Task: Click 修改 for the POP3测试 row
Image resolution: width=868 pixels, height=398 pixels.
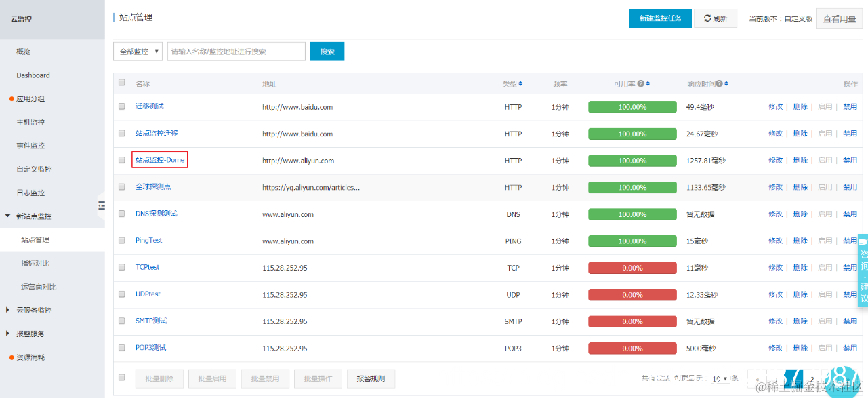Action: point(776,348)
